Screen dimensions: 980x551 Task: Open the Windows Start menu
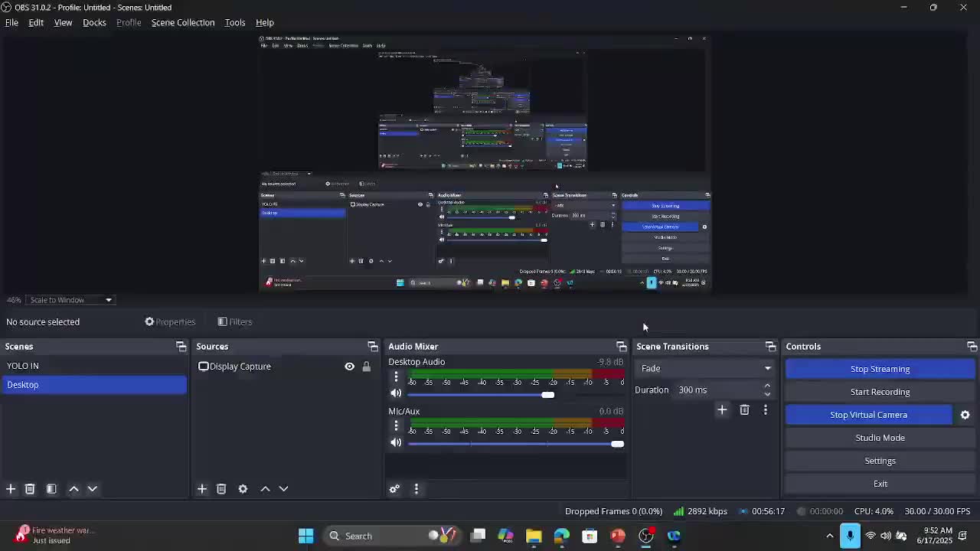pos(305,536)
